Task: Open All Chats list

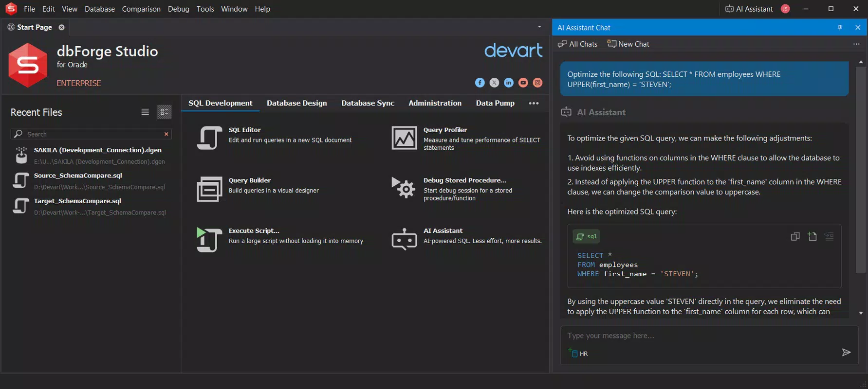Action: point(577,44)
